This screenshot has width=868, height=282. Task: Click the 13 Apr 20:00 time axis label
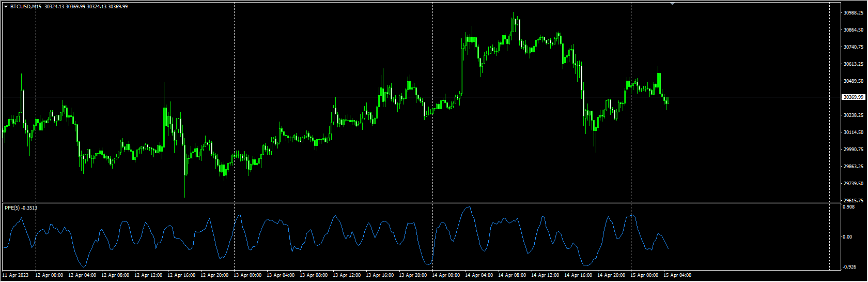point(413,275)
